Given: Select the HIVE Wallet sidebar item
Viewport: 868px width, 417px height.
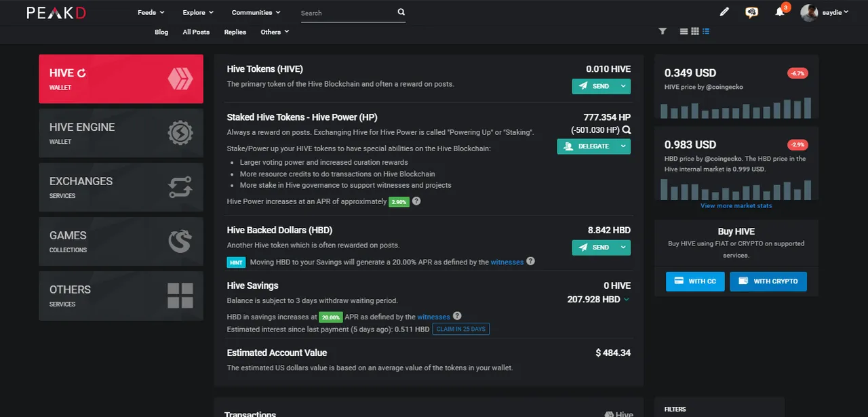Looking at the screenshot, I should (121, 79).
